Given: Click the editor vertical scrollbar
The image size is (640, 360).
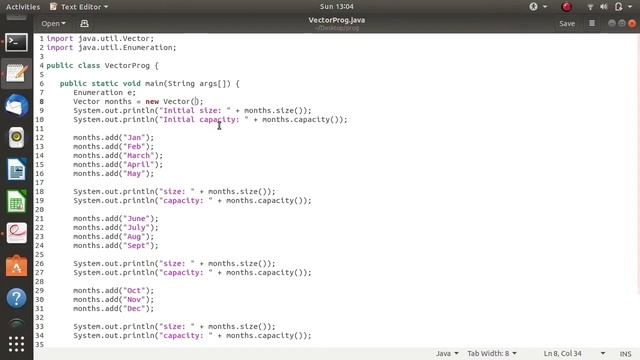Looking at the screenshot, I should coord(638,163).
